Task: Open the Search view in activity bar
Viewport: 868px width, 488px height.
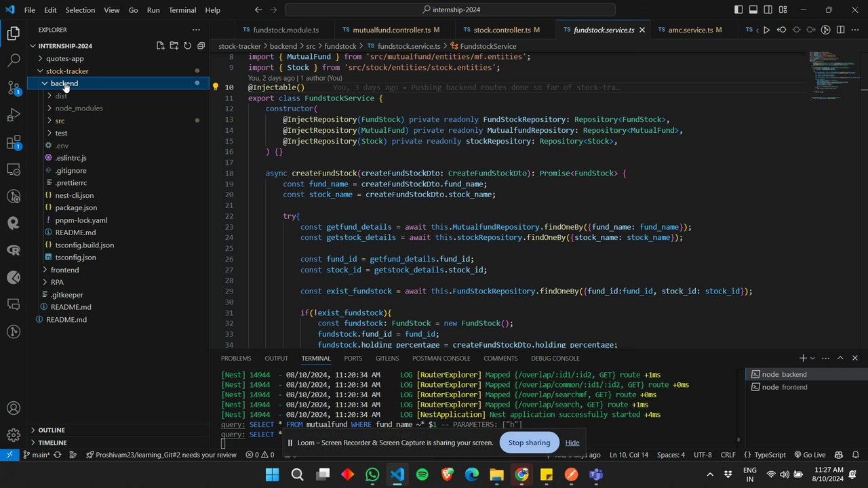Action: tap(14, 60)
